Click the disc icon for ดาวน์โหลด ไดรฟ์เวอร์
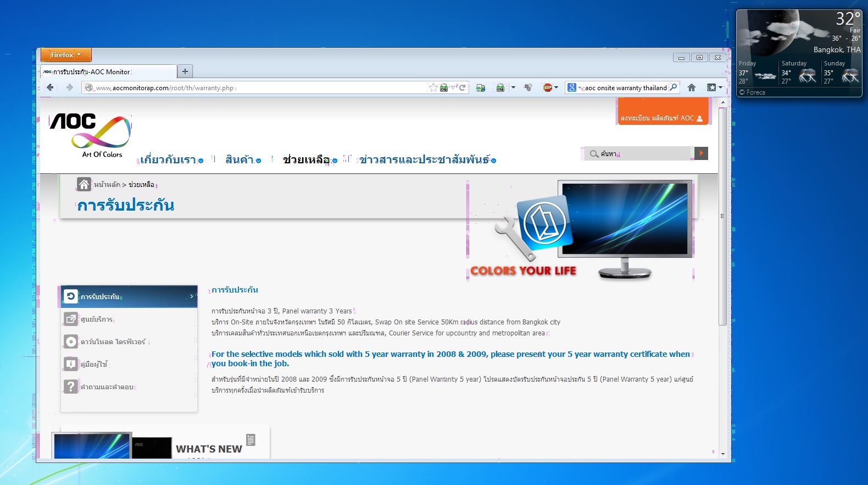This screenshot has height=485, width=868. click(71, 341)
